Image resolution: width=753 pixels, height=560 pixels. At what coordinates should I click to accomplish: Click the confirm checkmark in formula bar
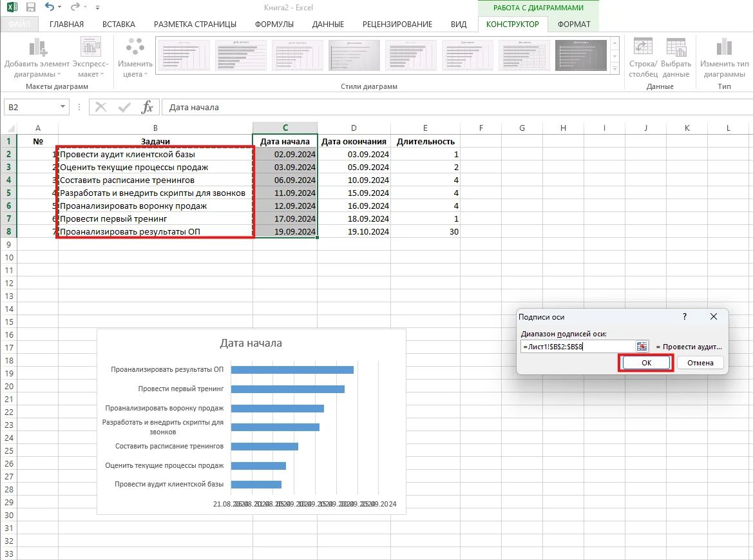point(124,106)
